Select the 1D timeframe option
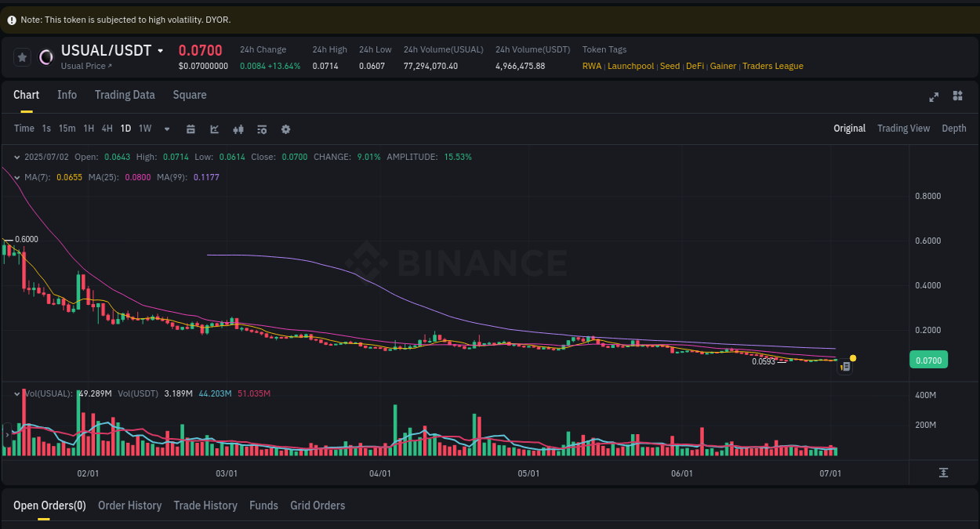The image size is (980, 529). [x=125, y=129]
